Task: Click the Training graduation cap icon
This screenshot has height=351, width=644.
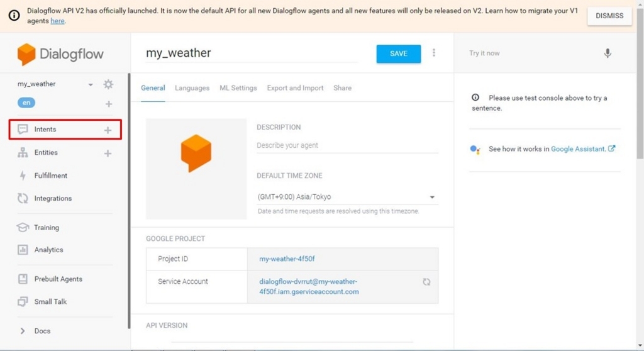Action: 23,227
